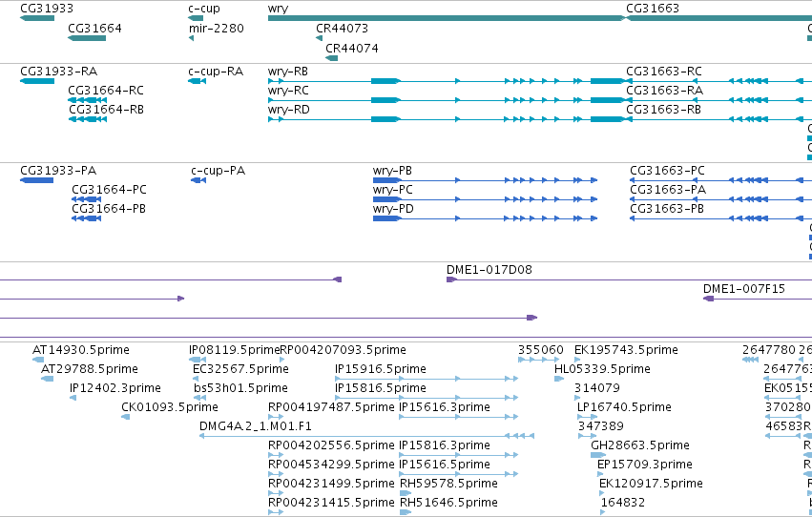Click EST label IP15816.3prime

tap(445, 445)
